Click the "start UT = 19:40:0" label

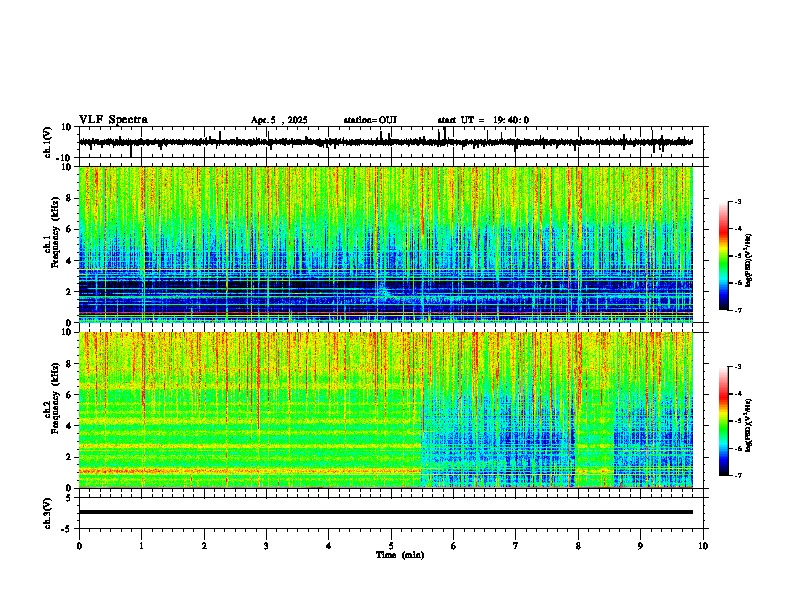pos(483,120)
